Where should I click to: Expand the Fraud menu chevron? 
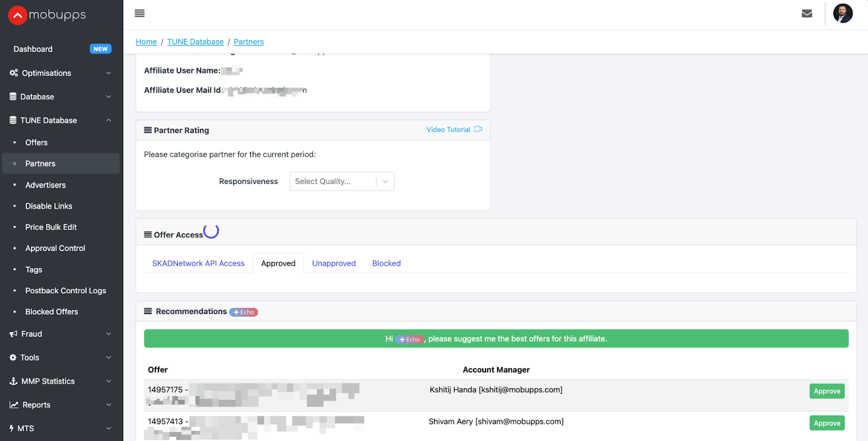(x=108, y=334)
